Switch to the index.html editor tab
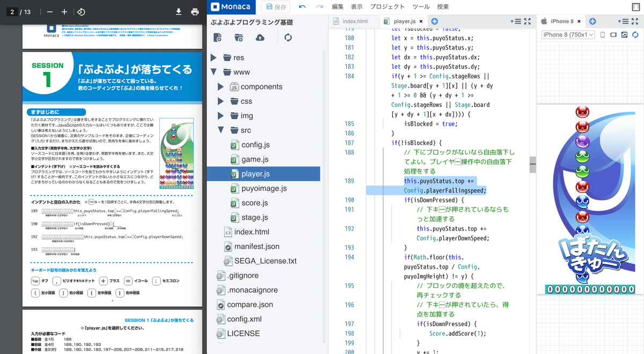 coord(355,21)
